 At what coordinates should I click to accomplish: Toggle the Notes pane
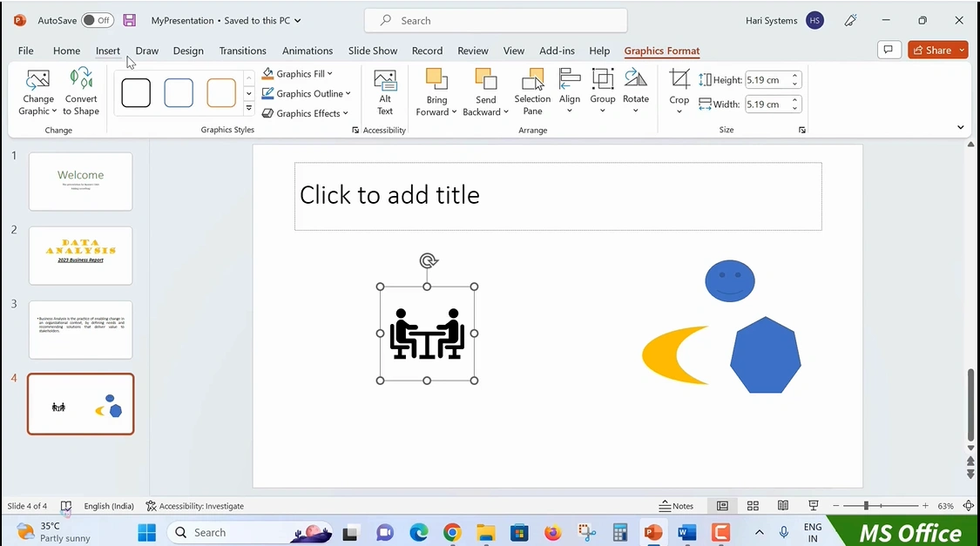[677, 506]
